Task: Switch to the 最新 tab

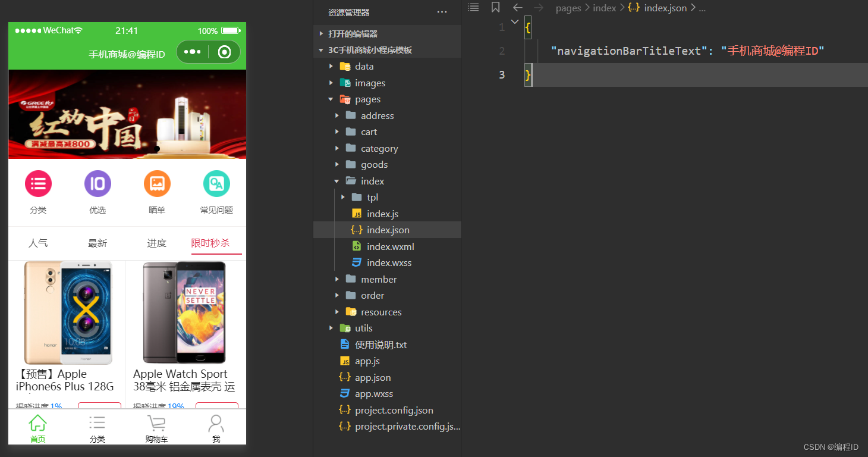Action: (x=98, y=243)
